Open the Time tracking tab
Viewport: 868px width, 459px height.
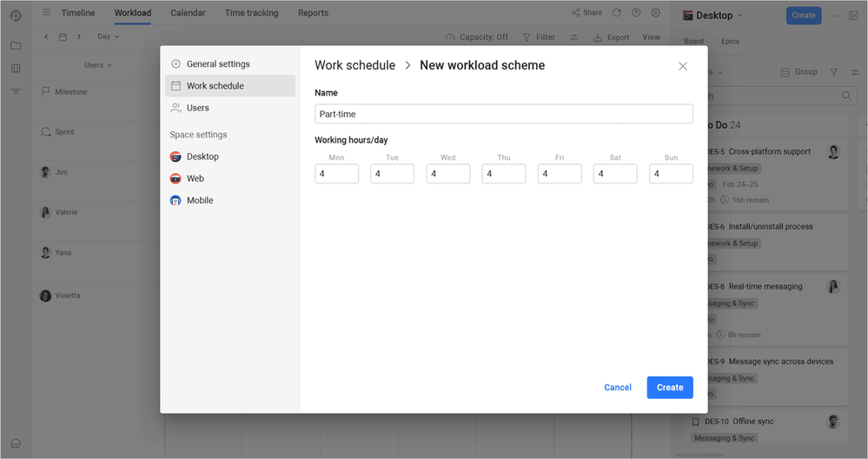pos(251,13)
